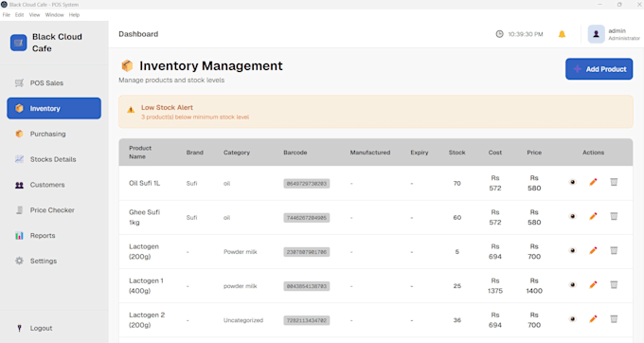Click the Low Stock Alert heading
Viewport: 644px width, 343px height.
(167, 108)
